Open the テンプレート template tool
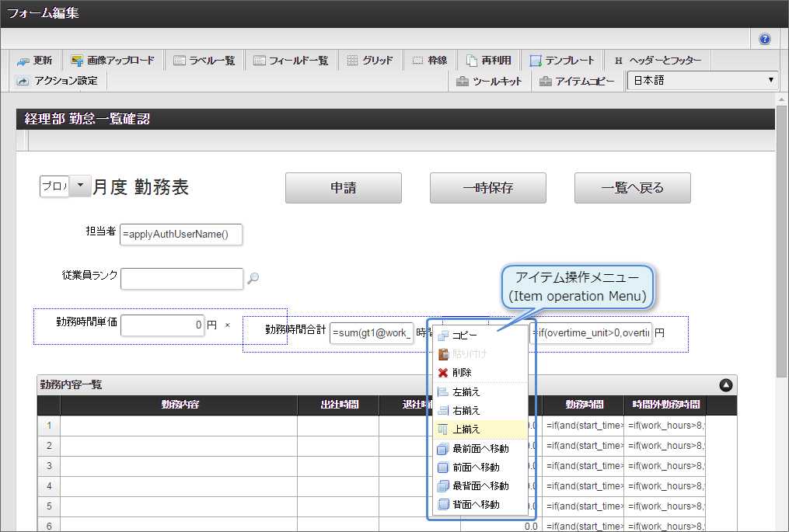Image resolution: width=789 pixels, height=532 pixels. coord(562,61)
